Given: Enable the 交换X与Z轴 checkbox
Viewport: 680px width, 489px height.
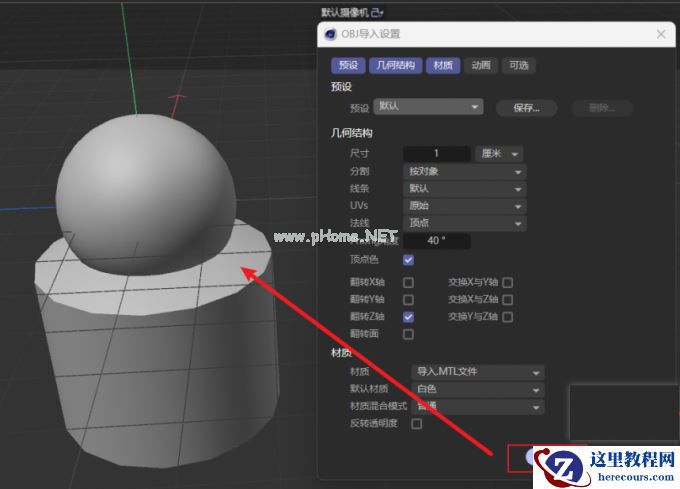Looking at the screenshot, I should [x=507, y=300].
